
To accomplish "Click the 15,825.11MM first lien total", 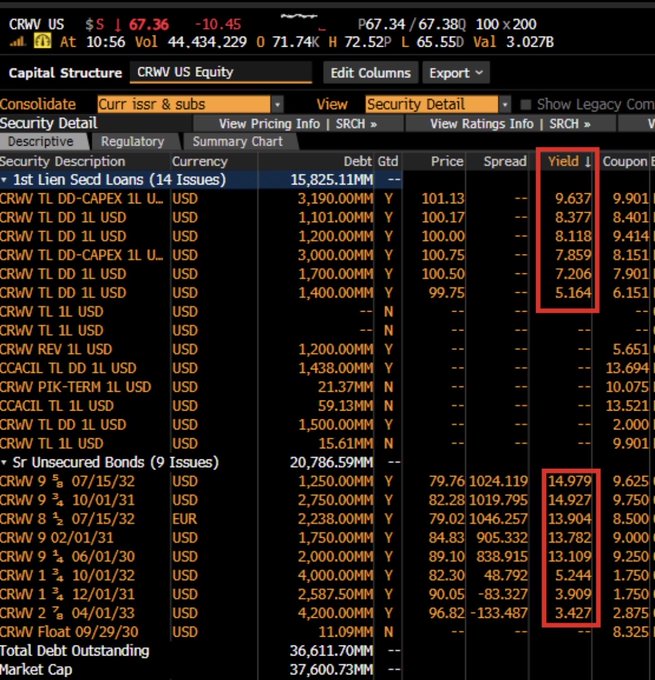I will [331, 180].
